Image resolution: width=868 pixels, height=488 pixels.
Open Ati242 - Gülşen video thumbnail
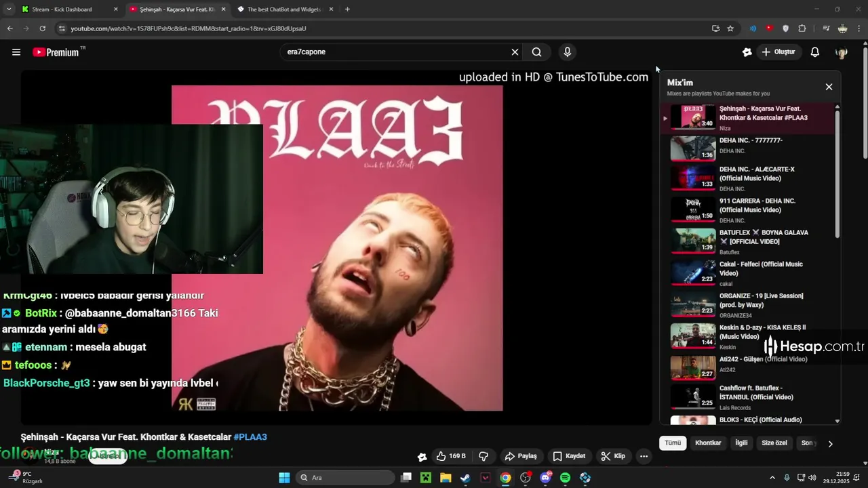point(693,368)
